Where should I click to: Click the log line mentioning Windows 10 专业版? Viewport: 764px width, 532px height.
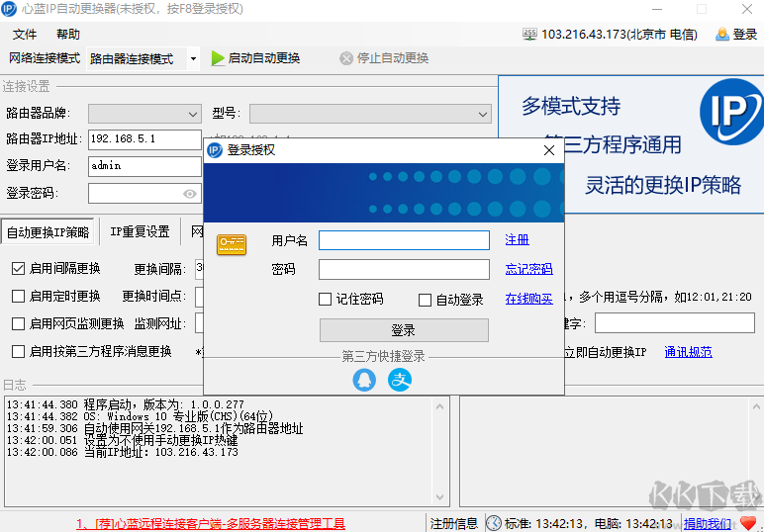(140, 416)
